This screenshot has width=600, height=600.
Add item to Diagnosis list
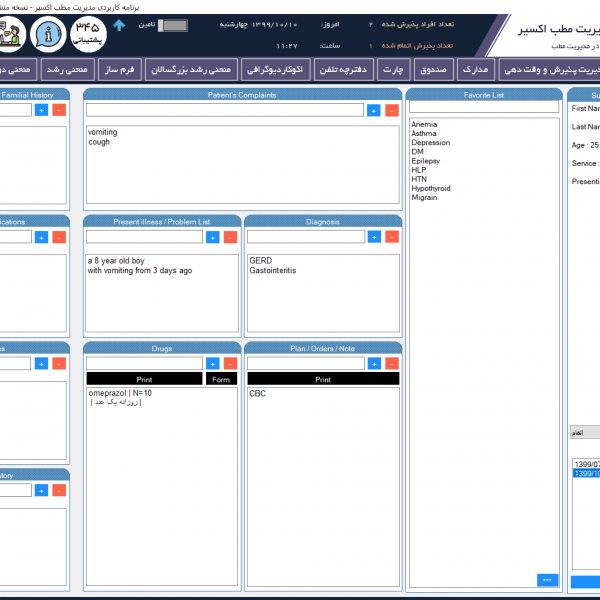coord(373,237)
